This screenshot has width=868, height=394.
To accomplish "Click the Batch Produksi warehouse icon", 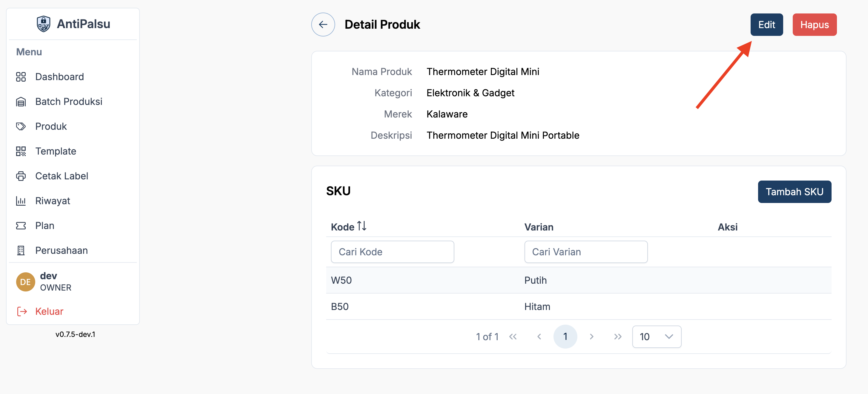I will tap(21, 102).
